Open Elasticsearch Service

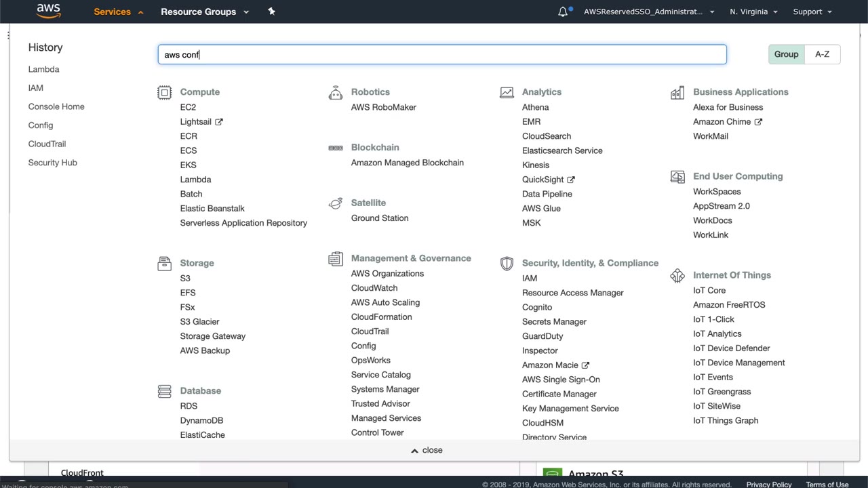pyautogui.click(x=562, y=151)
